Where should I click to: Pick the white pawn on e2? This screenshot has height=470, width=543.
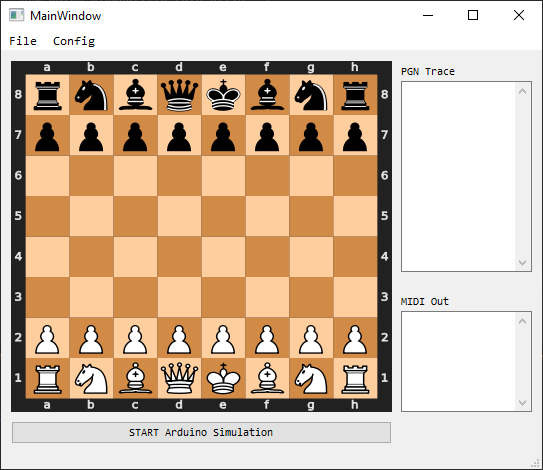(x=223, y=339)
